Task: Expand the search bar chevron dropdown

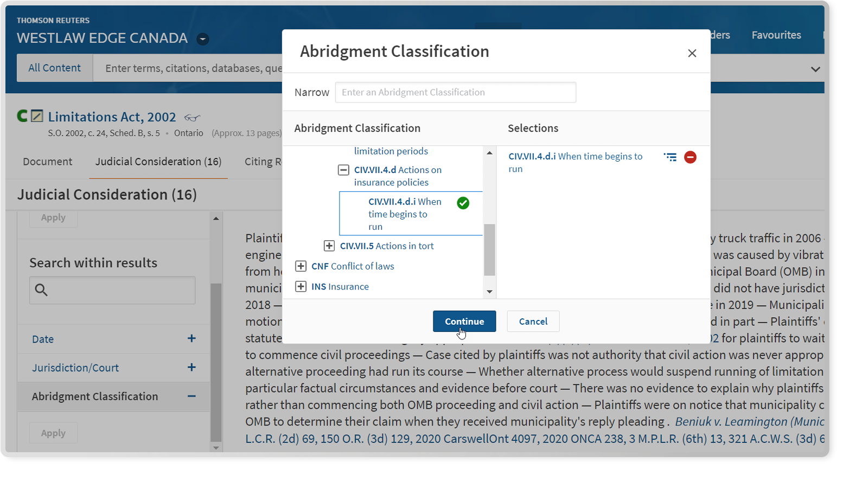Action: pos(815,69)
